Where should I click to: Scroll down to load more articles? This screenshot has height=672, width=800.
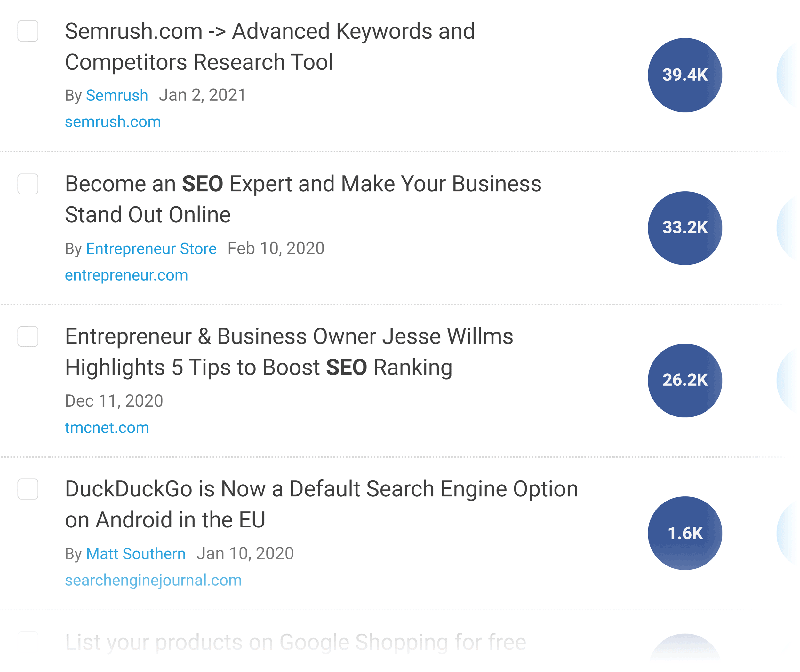400,653
